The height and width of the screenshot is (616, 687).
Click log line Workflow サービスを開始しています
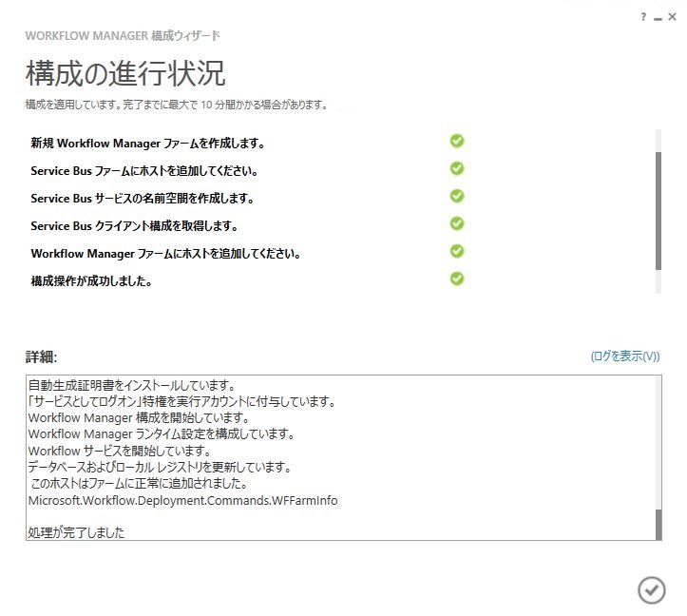coord(120,451)
